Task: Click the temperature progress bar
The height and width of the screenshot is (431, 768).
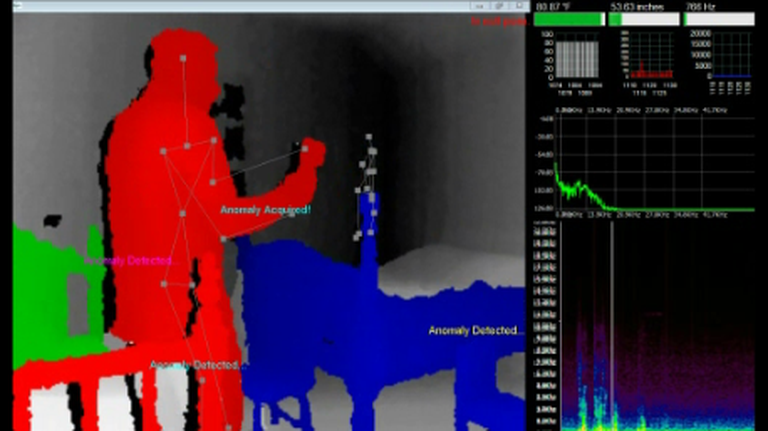Action: coord(570,19)
